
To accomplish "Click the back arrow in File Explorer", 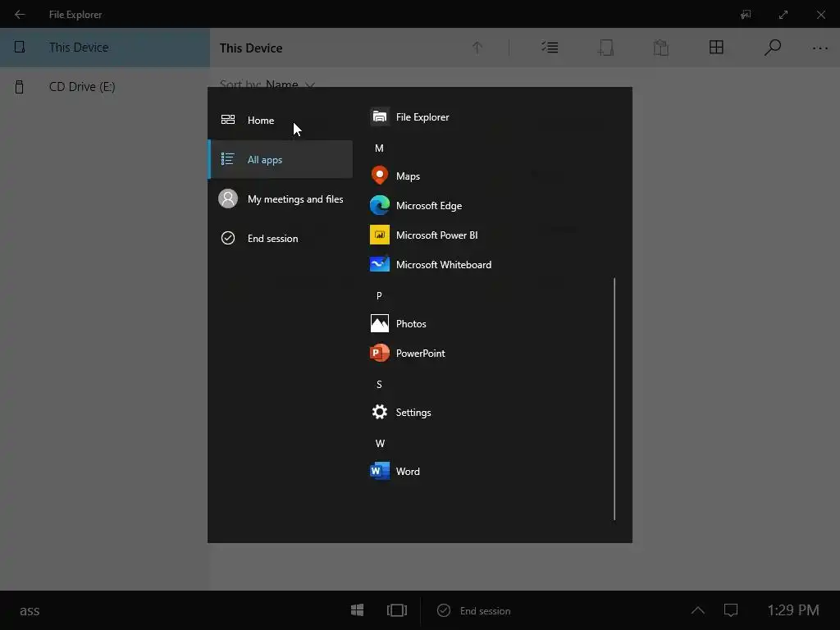I will click(x=20, y=15).
